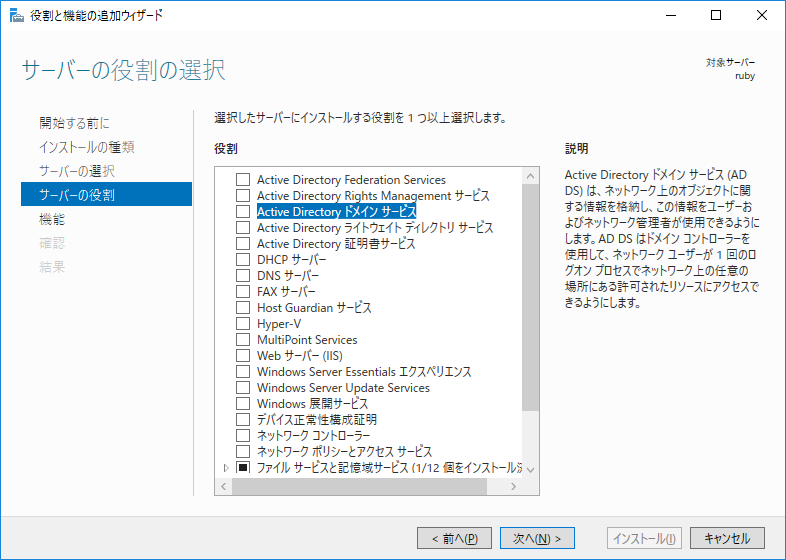Click roles list scroll down arrow

pos(530,470)
